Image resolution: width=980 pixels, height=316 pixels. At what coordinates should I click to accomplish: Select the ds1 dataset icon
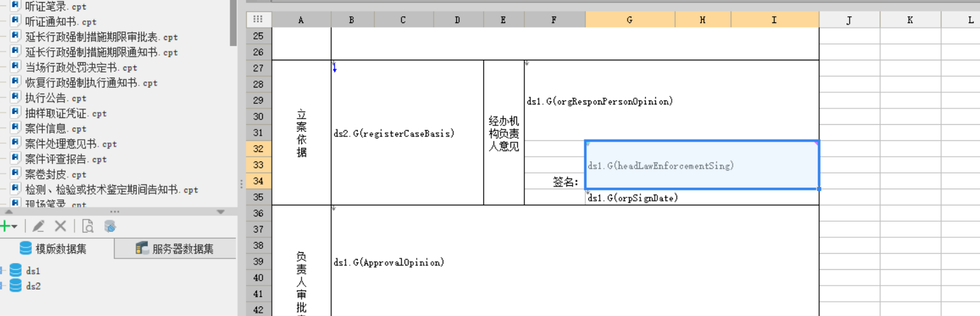[16, 271]
